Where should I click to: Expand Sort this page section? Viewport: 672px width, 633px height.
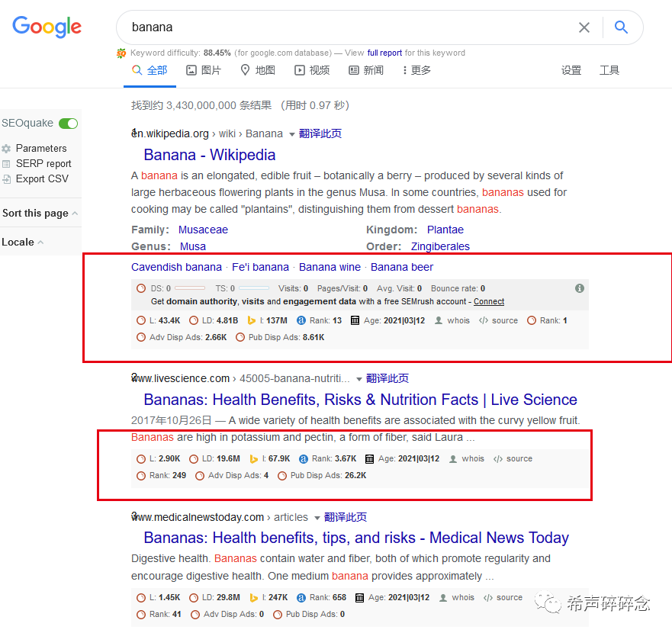(x=40, y=213)
